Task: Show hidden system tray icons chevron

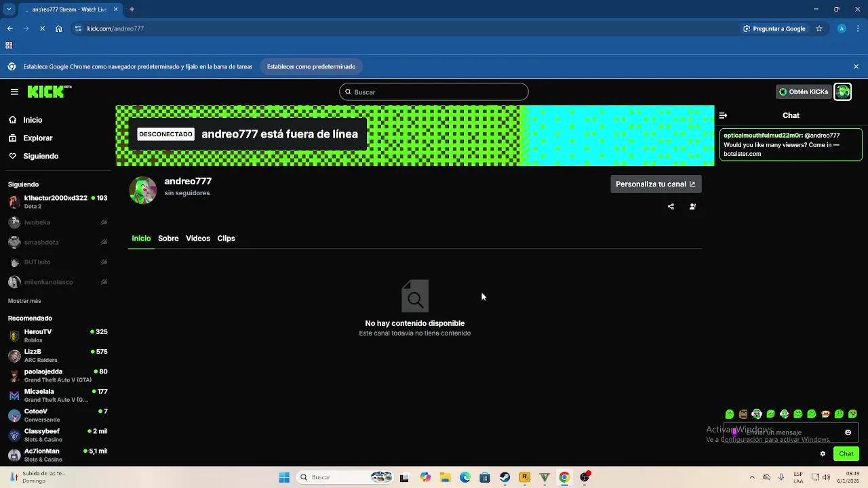Action: (x=751, y=477)
